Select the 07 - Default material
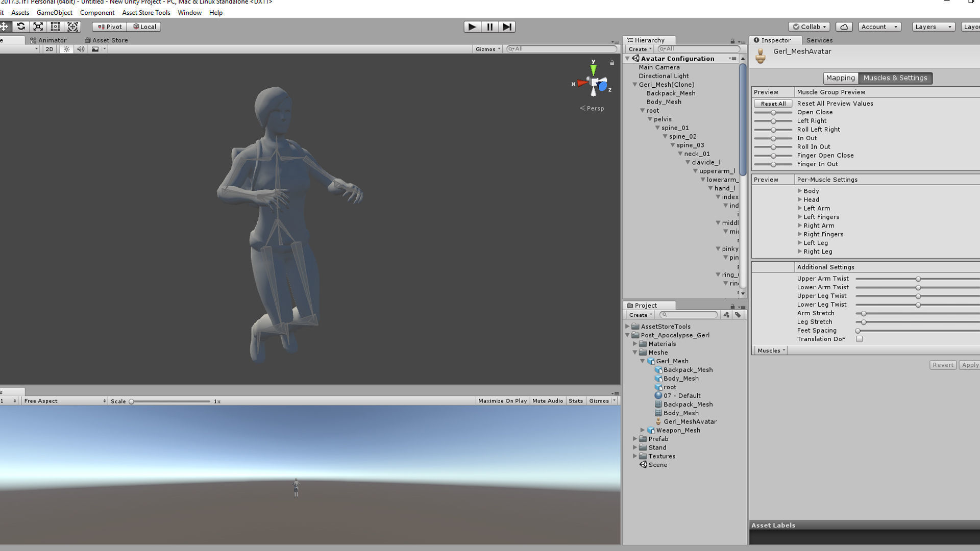 pos(677,396)
